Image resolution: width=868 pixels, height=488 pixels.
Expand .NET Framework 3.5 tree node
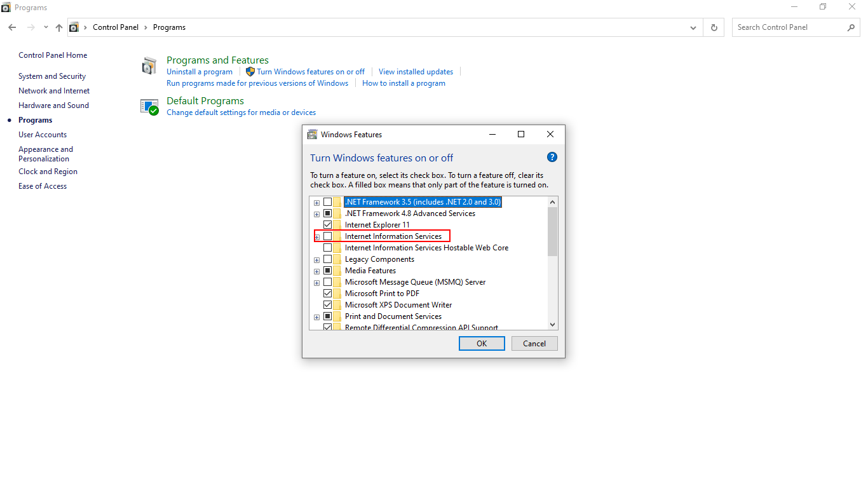click(x=317, y=203)
